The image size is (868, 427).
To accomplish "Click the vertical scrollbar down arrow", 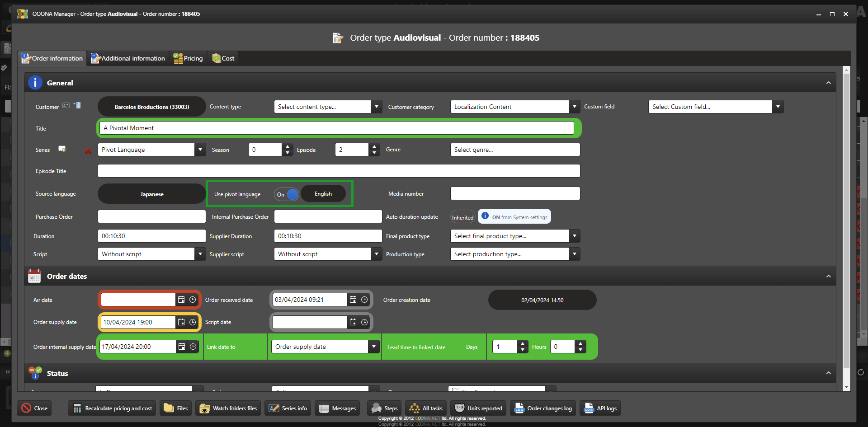I will (846, 387).
